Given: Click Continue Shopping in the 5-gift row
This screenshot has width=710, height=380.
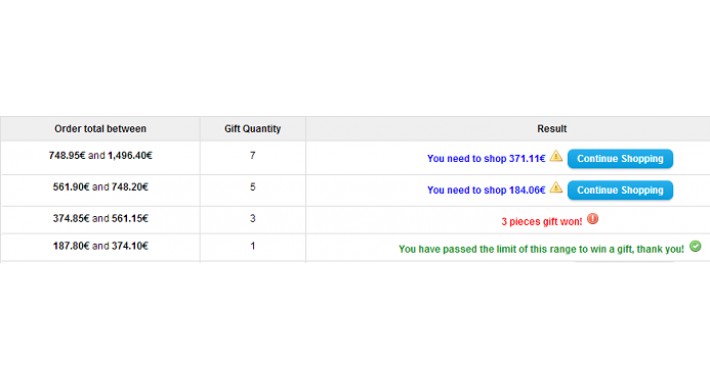Looking at the screenshot, I should point(620,190).
